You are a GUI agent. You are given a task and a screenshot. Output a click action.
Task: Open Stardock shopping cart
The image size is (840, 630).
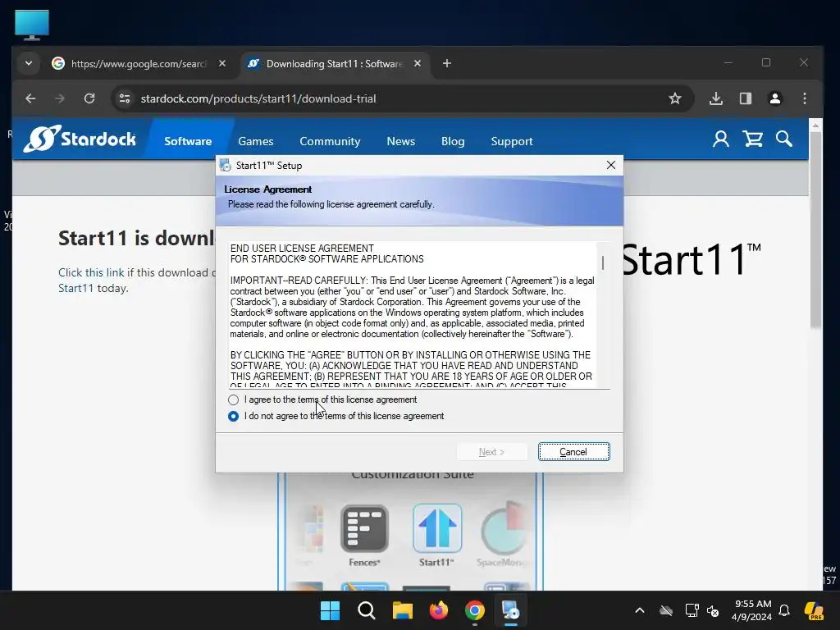pos(753,139)
